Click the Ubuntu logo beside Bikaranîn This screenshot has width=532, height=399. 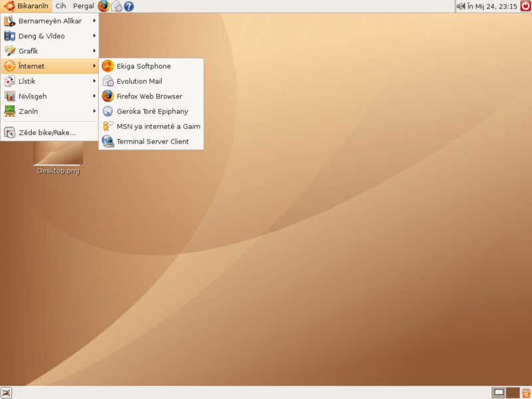point(9,6)
